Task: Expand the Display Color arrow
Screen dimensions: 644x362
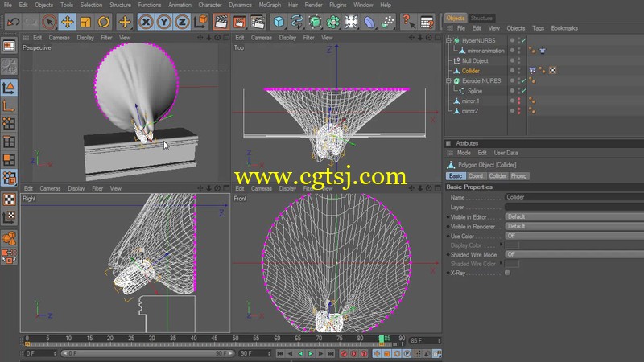Action: pos(501,245)
